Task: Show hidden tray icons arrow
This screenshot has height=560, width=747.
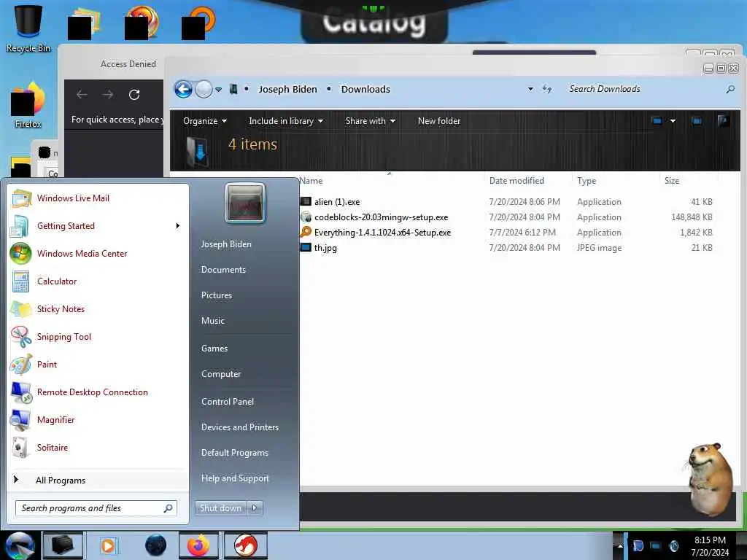Action: click(x=620, y=546)
